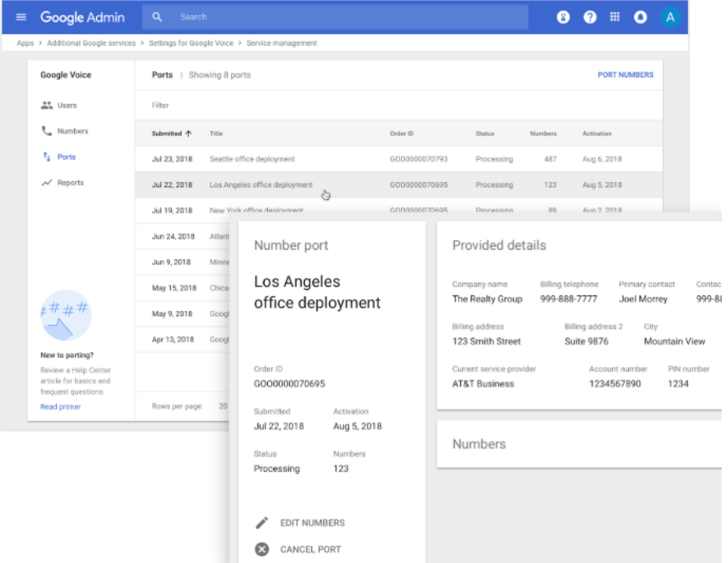This screenshot has height=563, width=728.
Task: Click the Activation column header
Action: [596, 134]
